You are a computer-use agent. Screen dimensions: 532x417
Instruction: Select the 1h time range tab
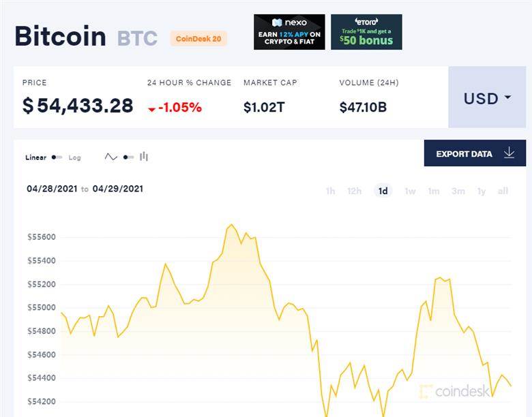point(331,191)
